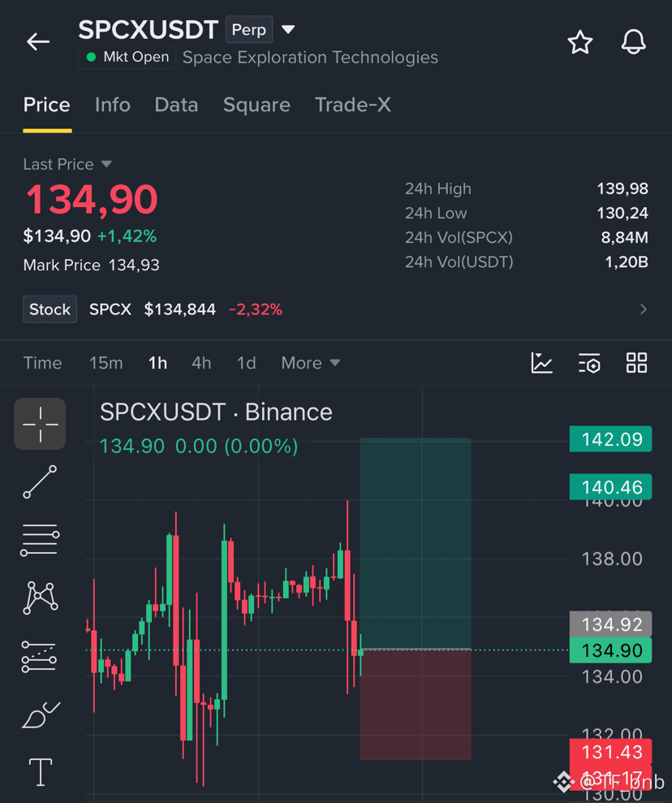Click the 134.90 current price label
The width and height of the screenshot is (672, 803).
click(610, 650)
